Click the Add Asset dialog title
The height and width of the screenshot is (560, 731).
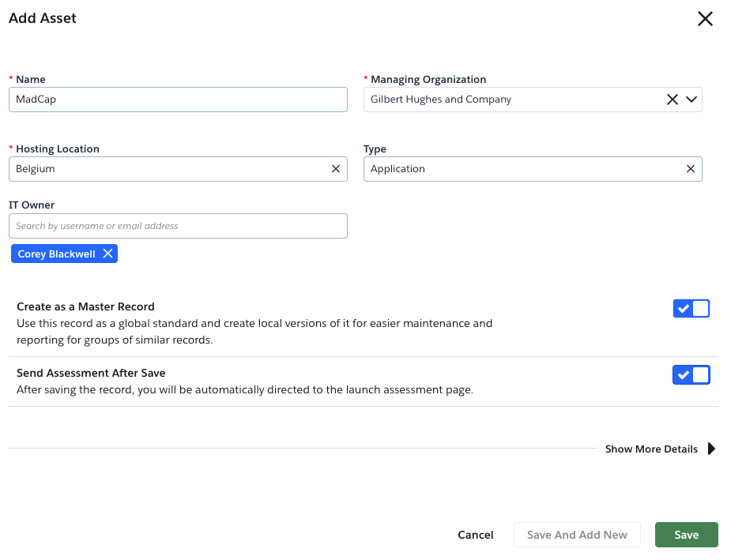pos(42,18)
